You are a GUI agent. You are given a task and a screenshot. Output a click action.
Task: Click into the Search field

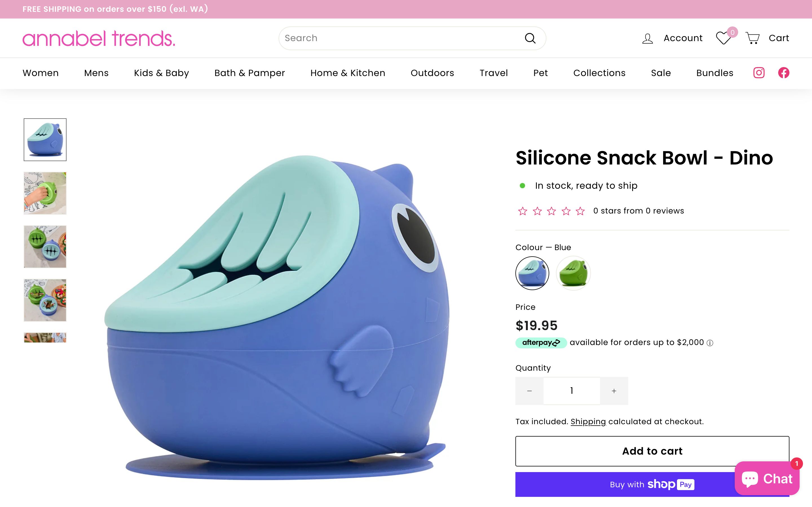pos(403,38)
